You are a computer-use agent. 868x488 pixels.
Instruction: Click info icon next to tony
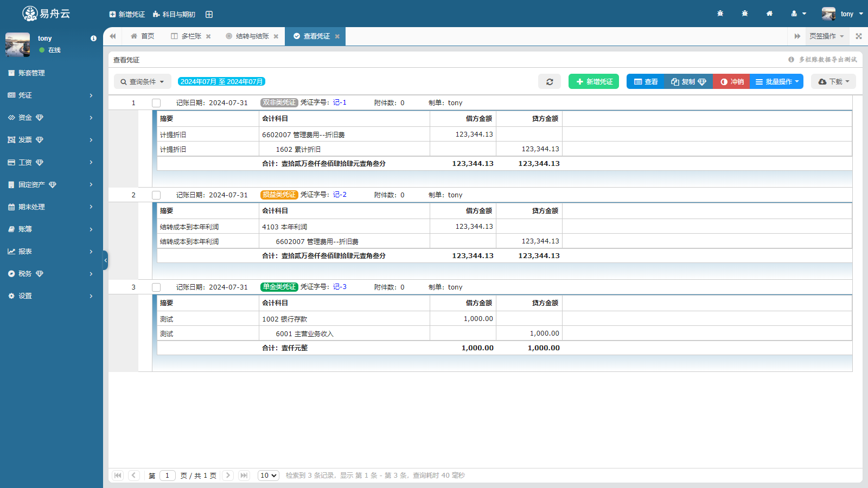93,38
